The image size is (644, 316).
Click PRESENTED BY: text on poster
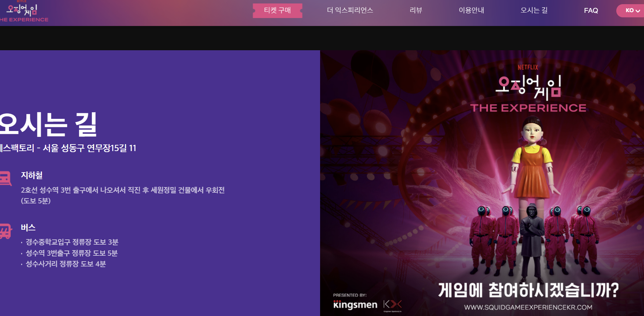tap(350, 295)
